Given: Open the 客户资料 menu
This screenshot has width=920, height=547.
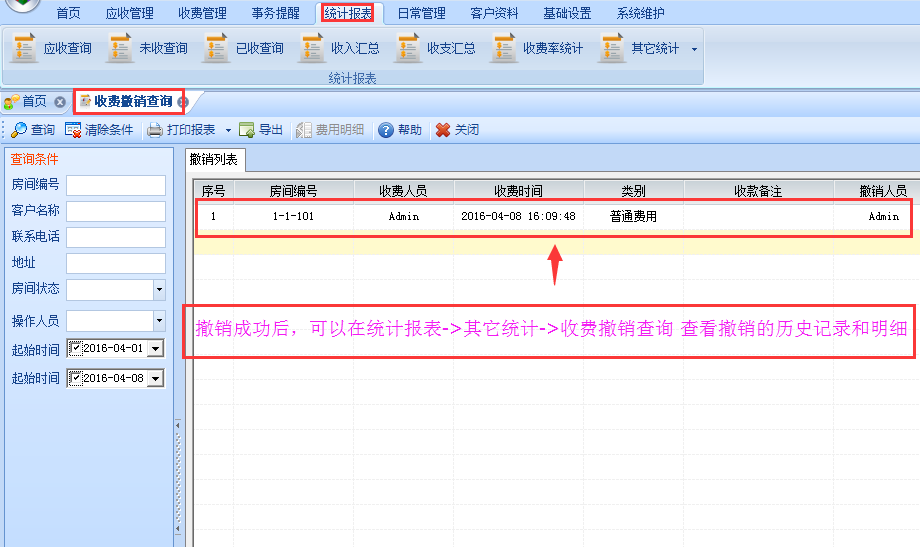Looking at the screenshot, I should click(x=494, y=13).
